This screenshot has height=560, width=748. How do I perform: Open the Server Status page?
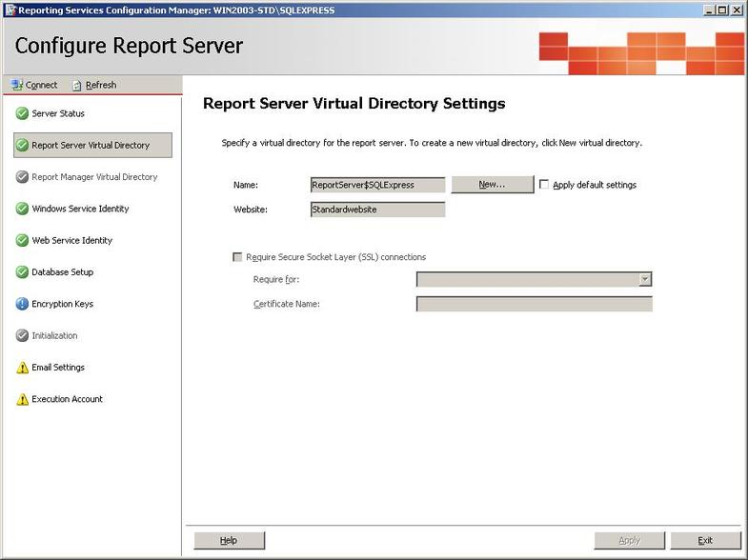58,113
